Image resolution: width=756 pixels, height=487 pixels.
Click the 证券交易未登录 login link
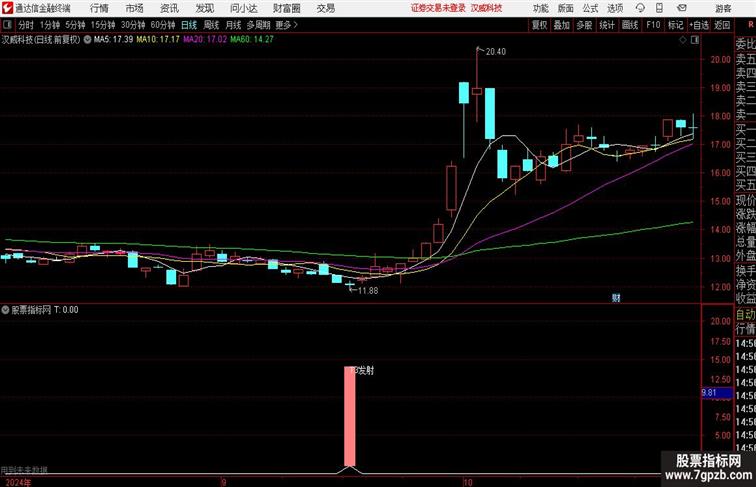(x=438, y=8)
